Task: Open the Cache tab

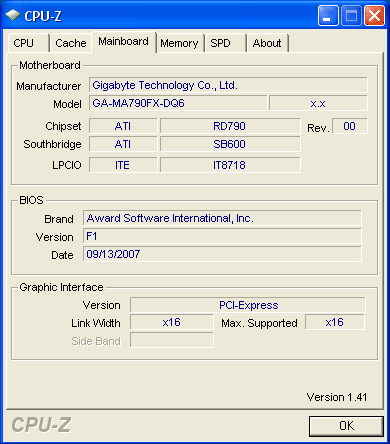Action: [x=71, y=43]
